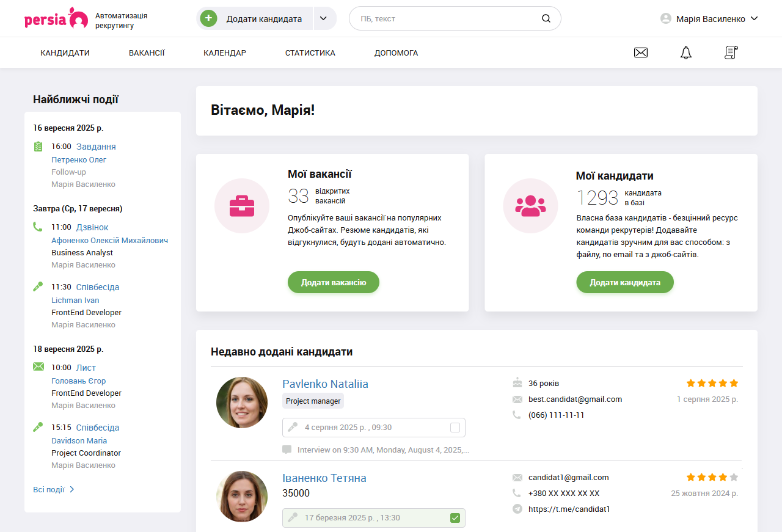Open the Марія Василенко account dropdown
This screenshot has height=532, width=782.
[709, 18]
